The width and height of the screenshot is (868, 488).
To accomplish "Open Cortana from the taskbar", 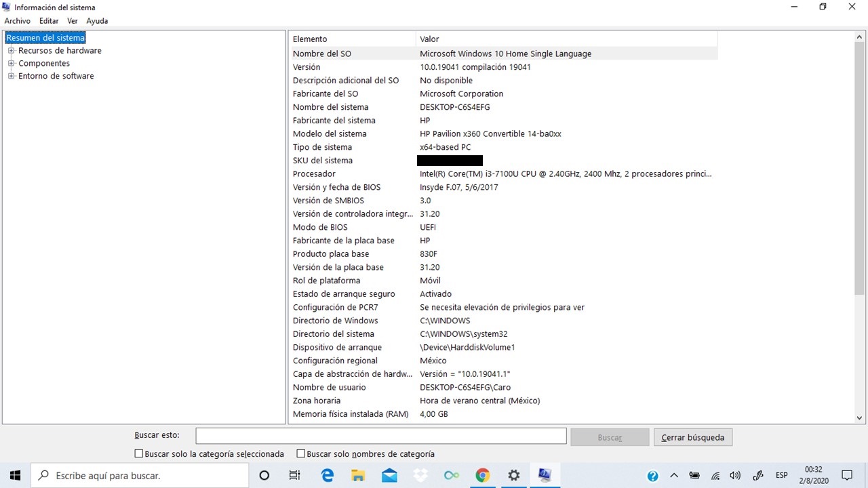I will point(264,475).
